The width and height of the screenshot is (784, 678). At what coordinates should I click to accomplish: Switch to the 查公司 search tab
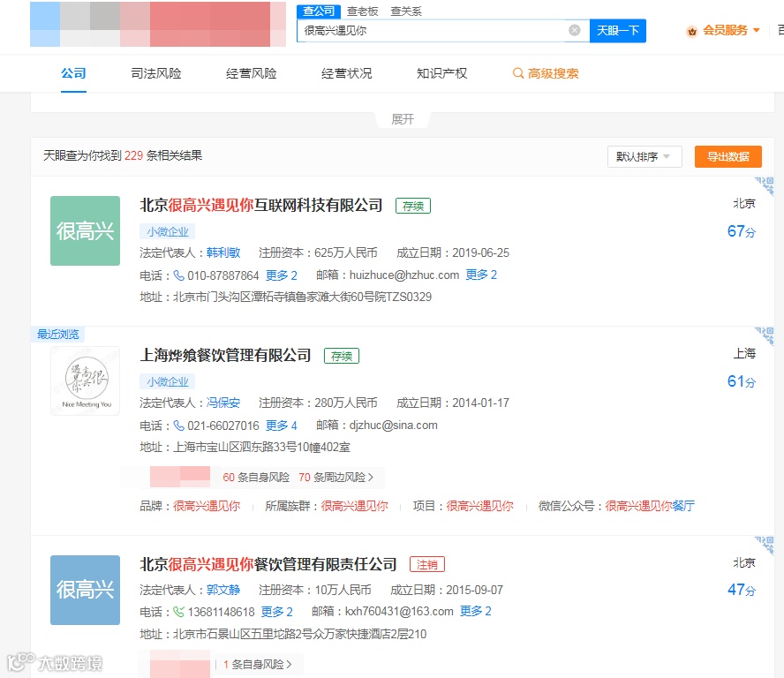click(x=319, y=11)
